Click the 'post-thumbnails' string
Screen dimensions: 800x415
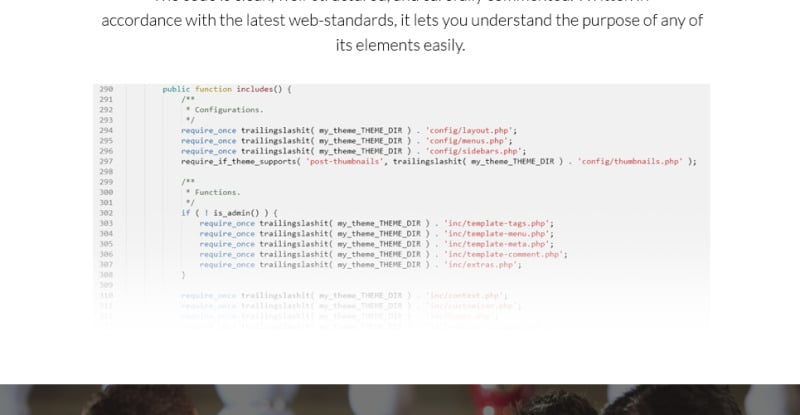tap(344, 161)
